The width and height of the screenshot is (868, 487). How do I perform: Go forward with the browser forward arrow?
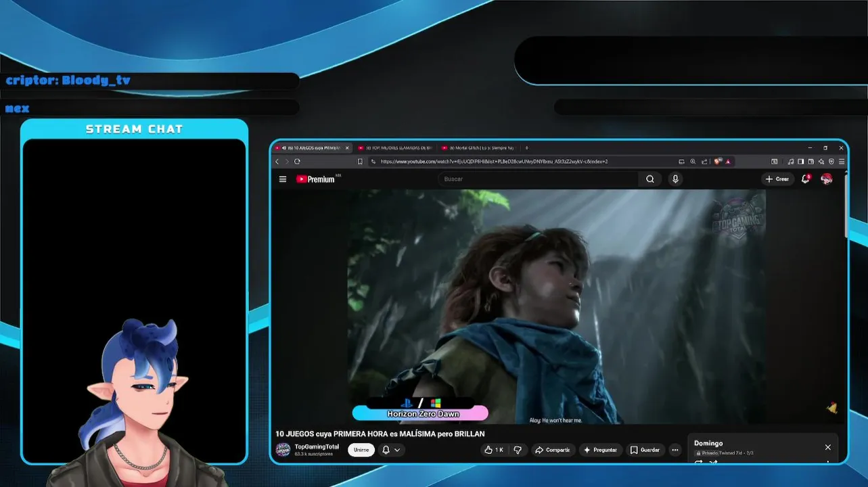coord(287,162)
